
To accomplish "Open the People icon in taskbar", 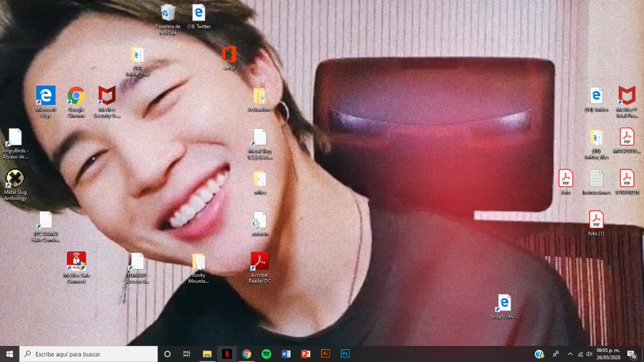I will (x=555, y=354).
